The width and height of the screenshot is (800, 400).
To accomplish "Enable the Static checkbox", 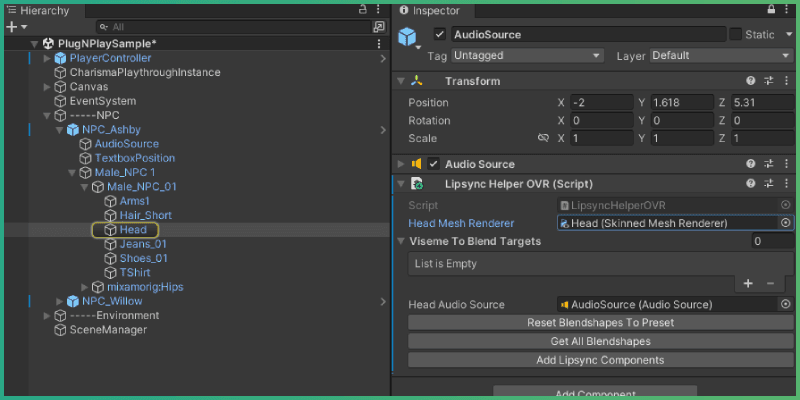I will (x=736, y=34).
